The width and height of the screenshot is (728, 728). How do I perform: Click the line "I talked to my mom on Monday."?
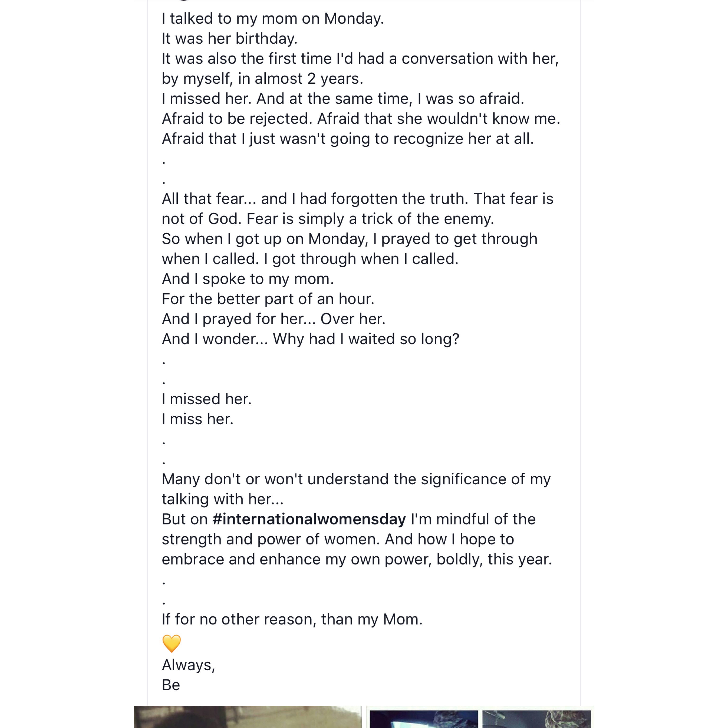[x=273, y=18]
